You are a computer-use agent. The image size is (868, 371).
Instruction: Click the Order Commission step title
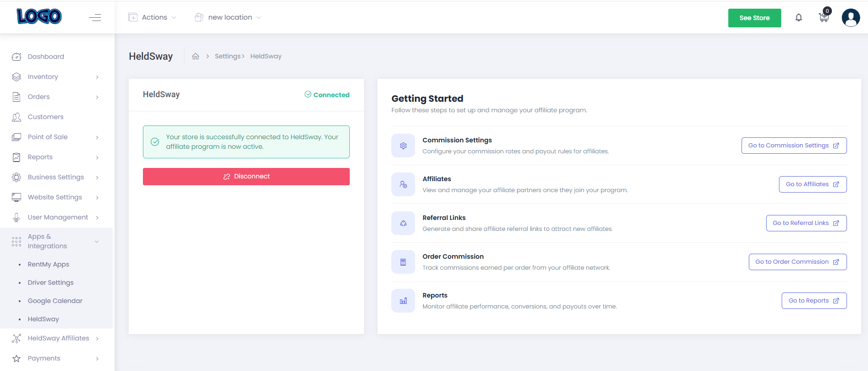(453, 256)
